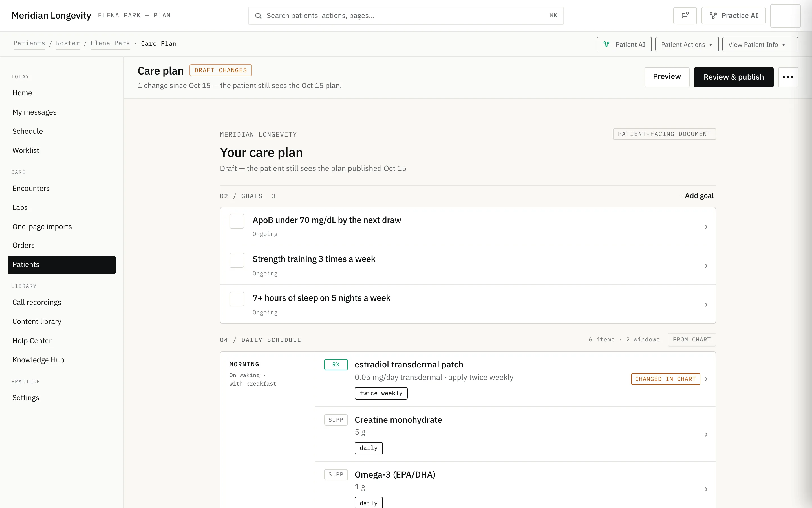Click the ⌘K shortcut hint
This screenshot has width=812, height=508.
tap(553, 16)
